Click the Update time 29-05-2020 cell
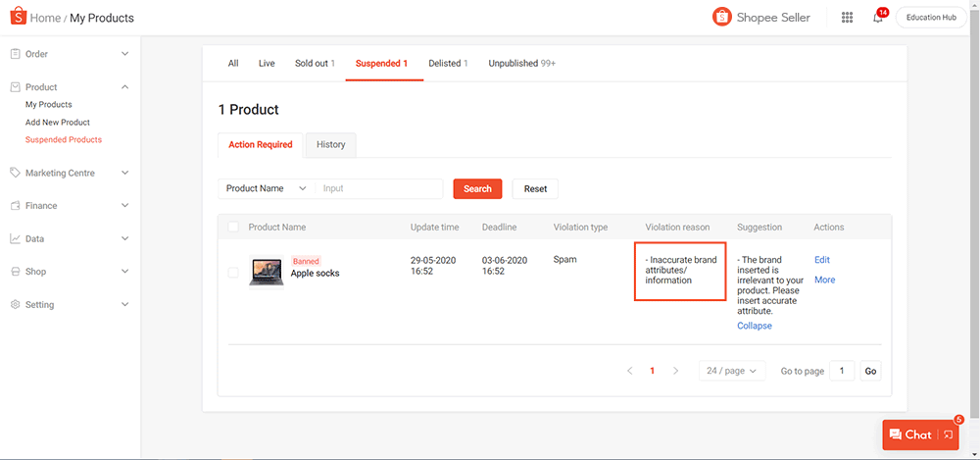The image size is (980, 460). click(433, 266)
